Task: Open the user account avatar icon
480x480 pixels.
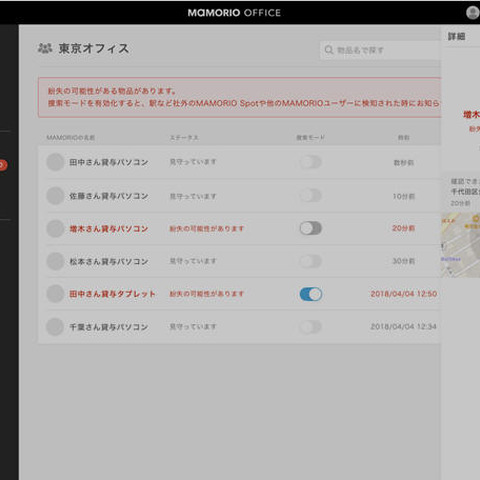Action: [473, 13]
